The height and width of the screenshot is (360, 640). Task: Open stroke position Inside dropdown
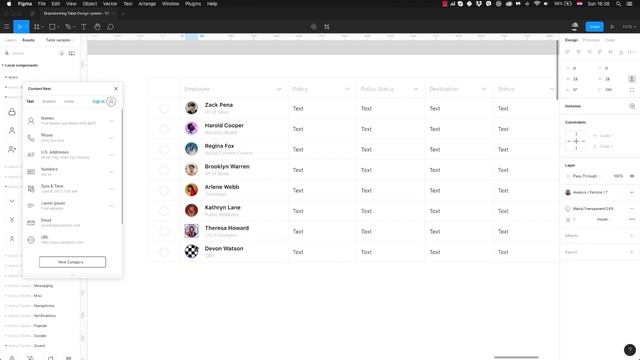[x=604, y=220]
